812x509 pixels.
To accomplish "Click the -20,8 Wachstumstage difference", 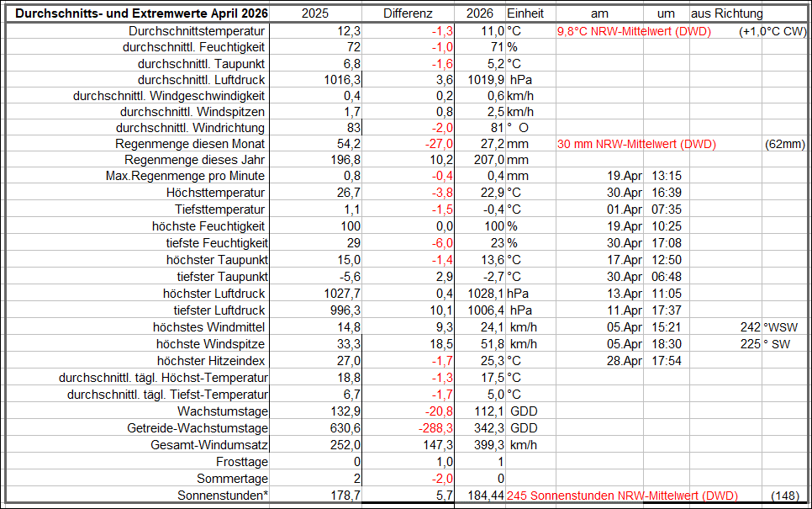I will (x=439, y=411).
